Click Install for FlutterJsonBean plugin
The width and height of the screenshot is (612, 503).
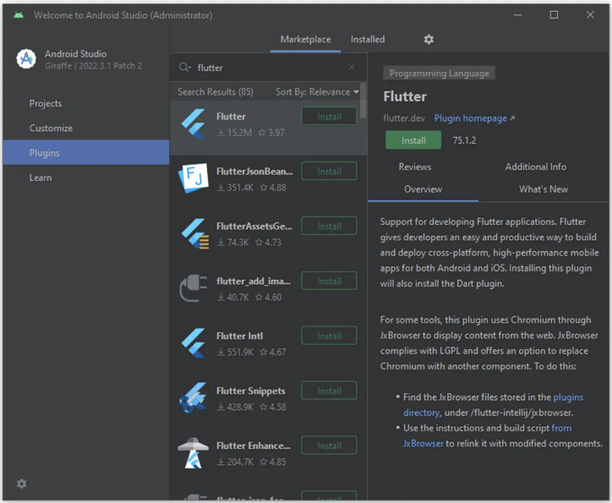329,171
